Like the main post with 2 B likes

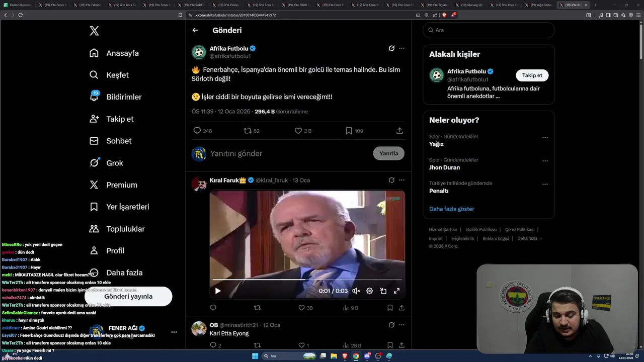point(303,131)
